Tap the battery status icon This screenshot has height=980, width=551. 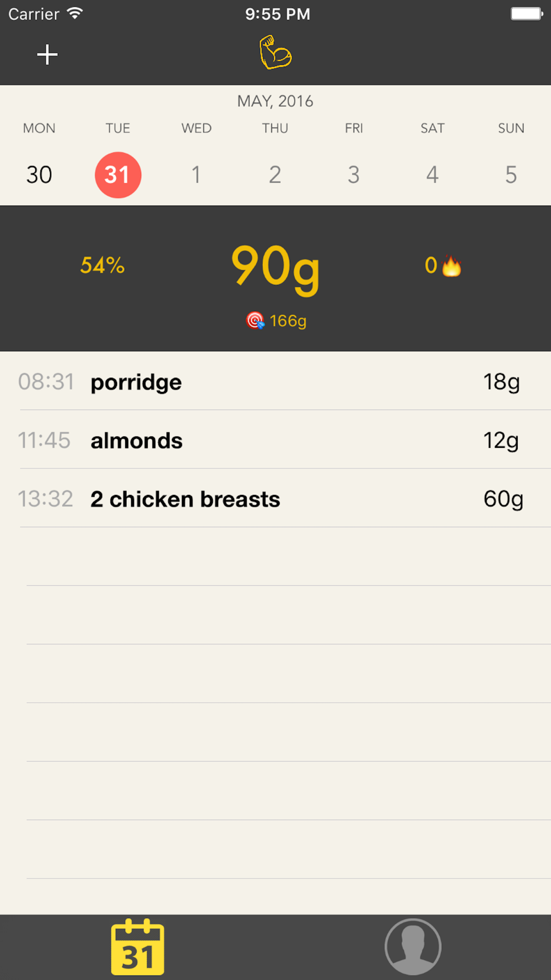(x=526, y=13)
